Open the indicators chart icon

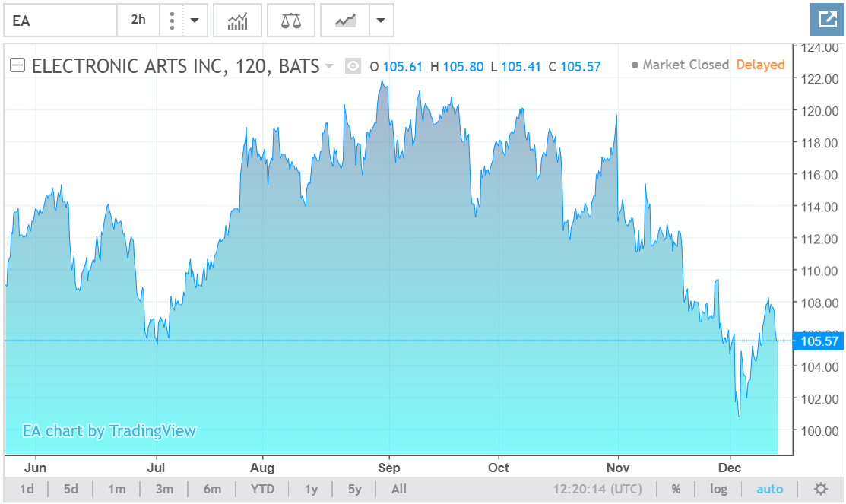[237, 21]
